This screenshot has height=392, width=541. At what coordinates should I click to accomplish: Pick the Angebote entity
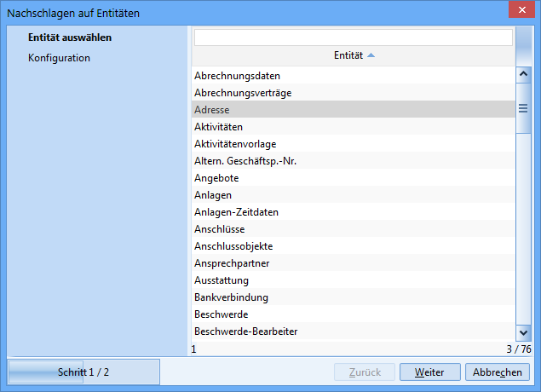(216, 178)
